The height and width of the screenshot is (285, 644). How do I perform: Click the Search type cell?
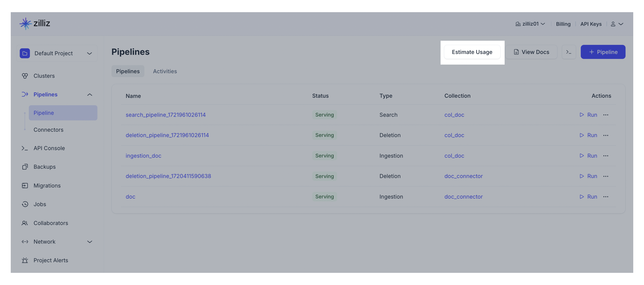(388, 115)
